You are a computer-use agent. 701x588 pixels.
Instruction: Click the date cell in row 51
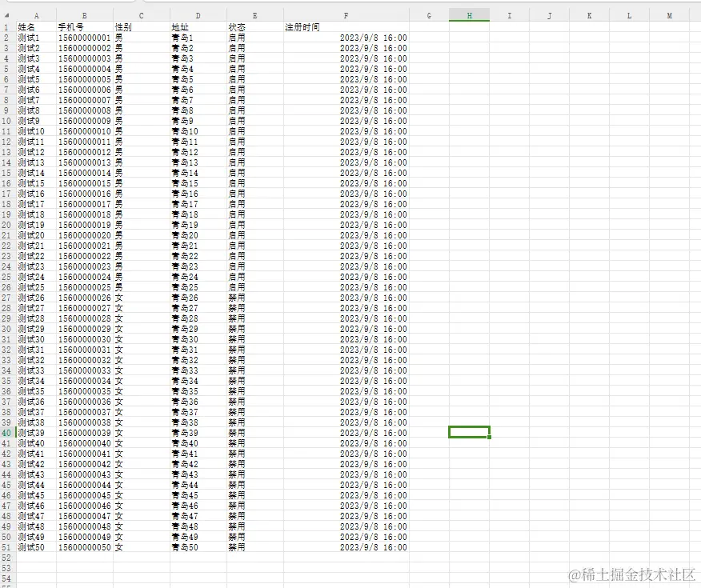click(346, 548)
